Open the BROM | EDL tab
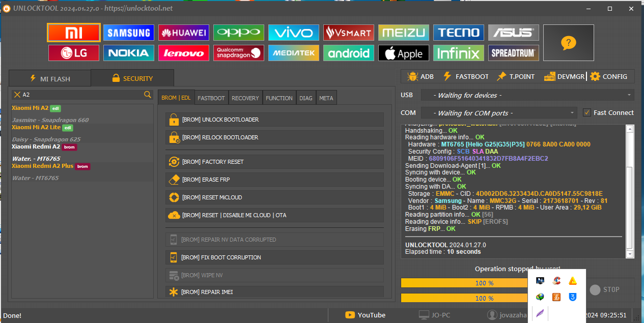The width and height of the screenshot is (644, 323). pos(176,98)
